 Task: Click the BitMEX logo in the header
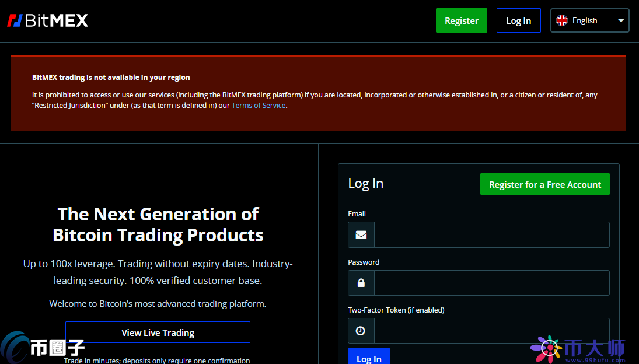(48, 20)
